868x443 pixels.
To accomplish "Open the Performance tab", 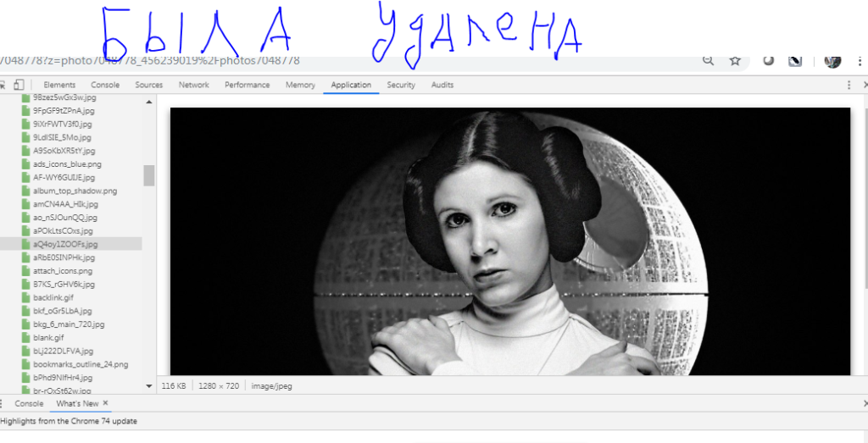I will click(247, 85).
